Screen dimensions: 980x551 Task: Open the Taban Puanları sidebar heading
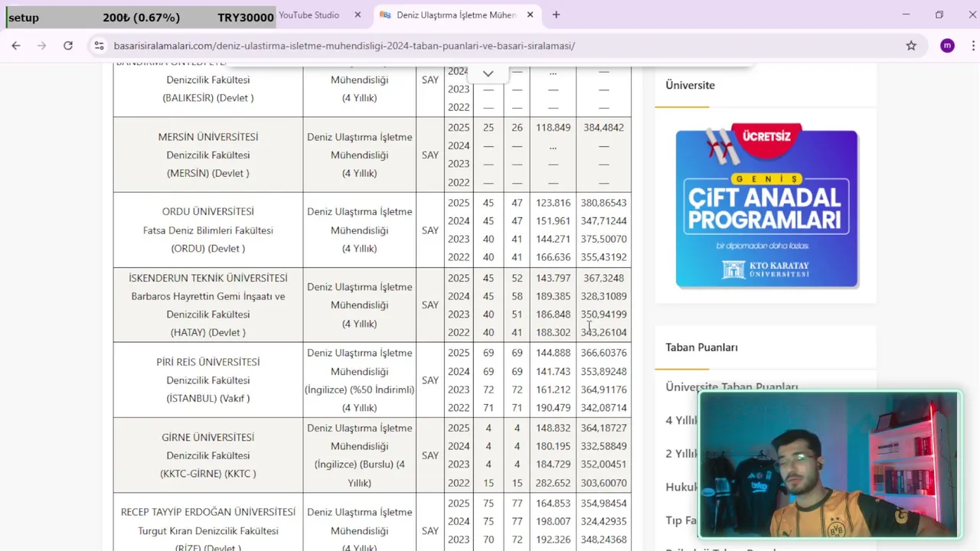701,347
